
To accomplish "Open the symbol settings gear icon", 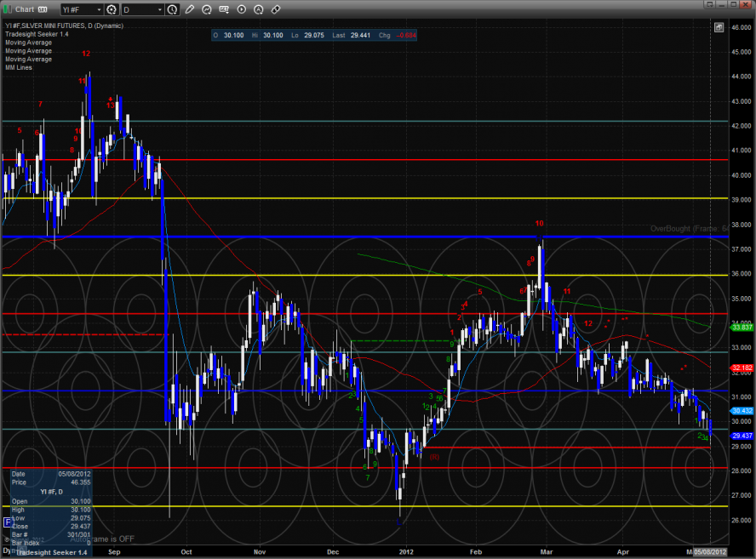I will pyautogui.click(x=112, y=9).
